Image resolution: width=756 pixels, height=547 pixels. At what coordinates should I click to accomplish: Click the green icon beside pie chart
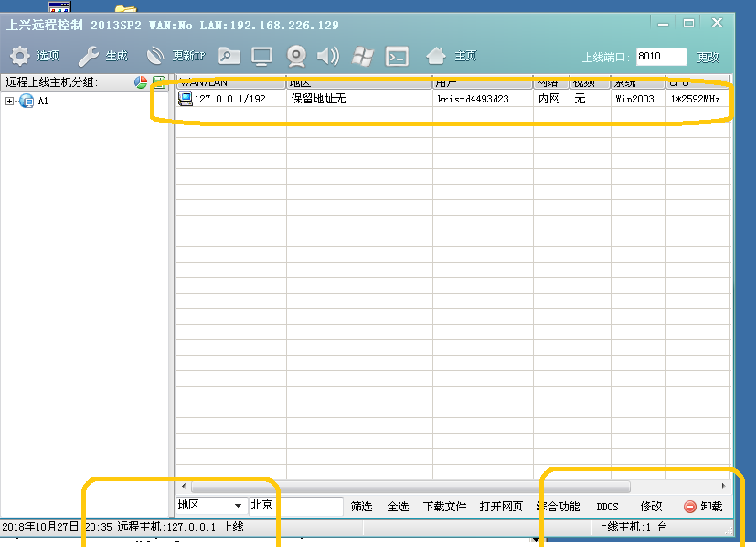(x=159, y=82)
